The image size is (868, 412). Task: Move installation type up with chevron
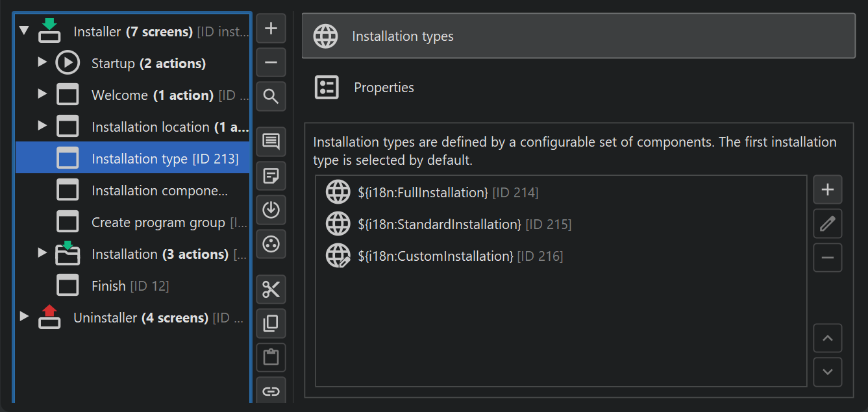coord(827,338)
